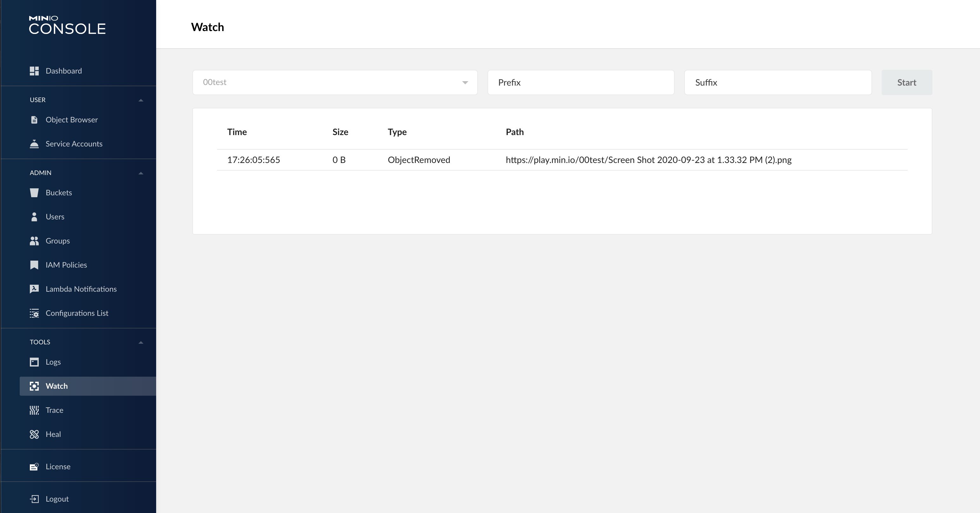Collapse the TOOLS section arrow
Image resolution: width=980 pixels, height=513 pixels.
(x=141, y=342)
